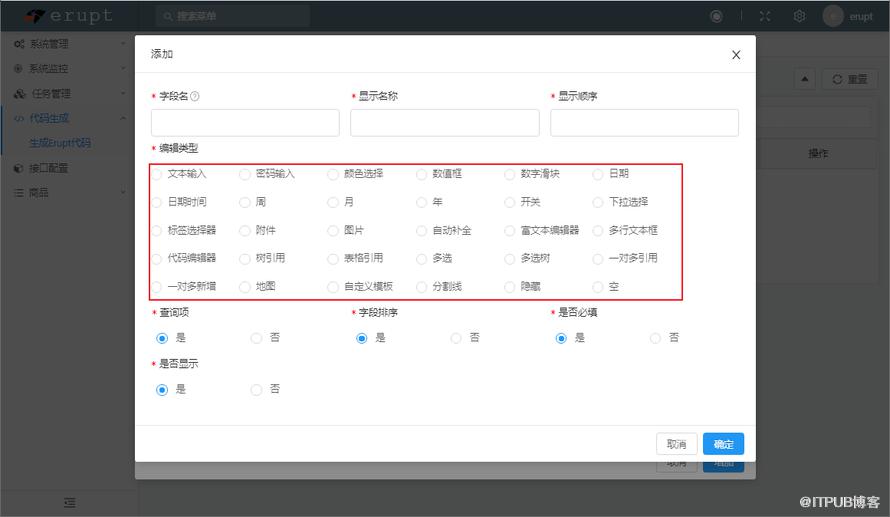Toggle fullscreen icon in top bar
This screenshot has width=890, height=517.
765,16
